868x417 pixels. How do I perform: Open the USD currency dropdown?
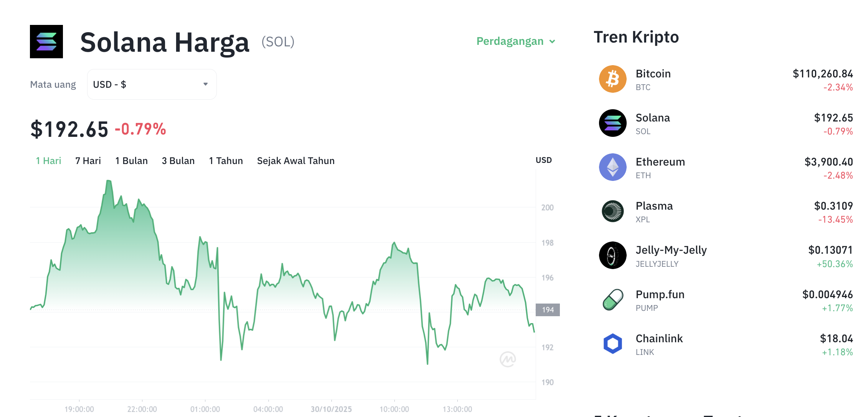click(x=152, y=84)
